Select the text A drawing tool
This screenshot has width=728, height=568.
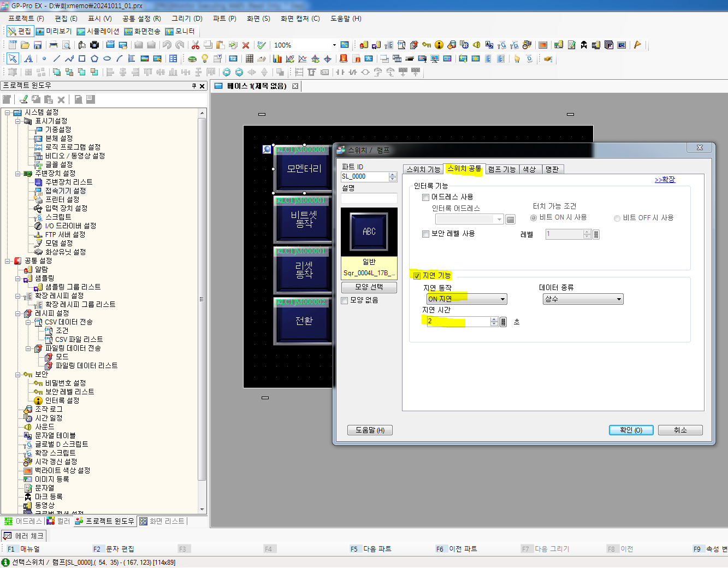pos(28,58)
